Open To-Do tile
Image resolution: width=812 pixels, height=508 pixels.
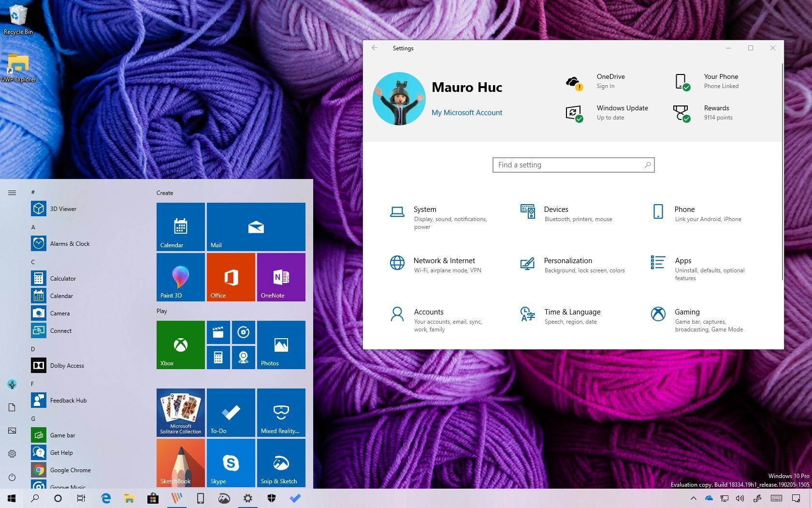click(x=231, y=413)
